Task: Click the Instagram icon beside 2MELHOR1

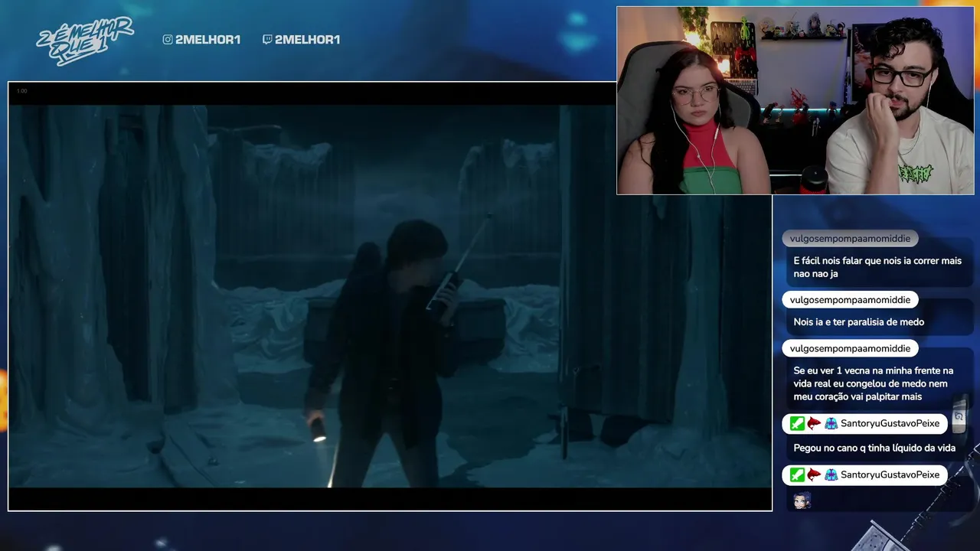Action: (x=168, y=40)
